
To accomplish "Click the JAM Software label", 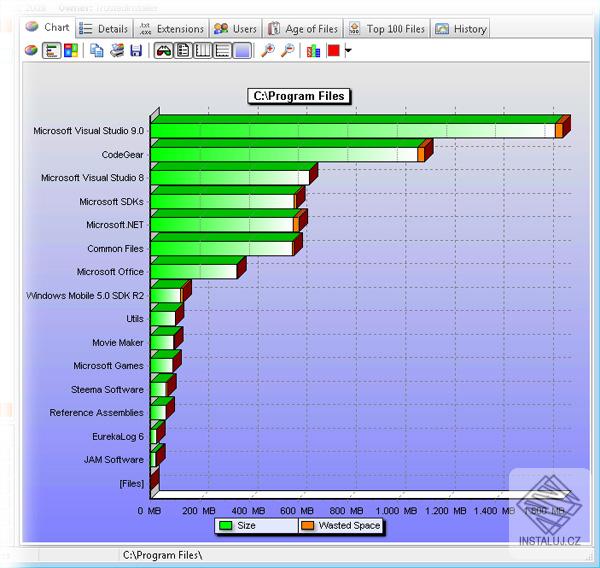I will [114, 460].
